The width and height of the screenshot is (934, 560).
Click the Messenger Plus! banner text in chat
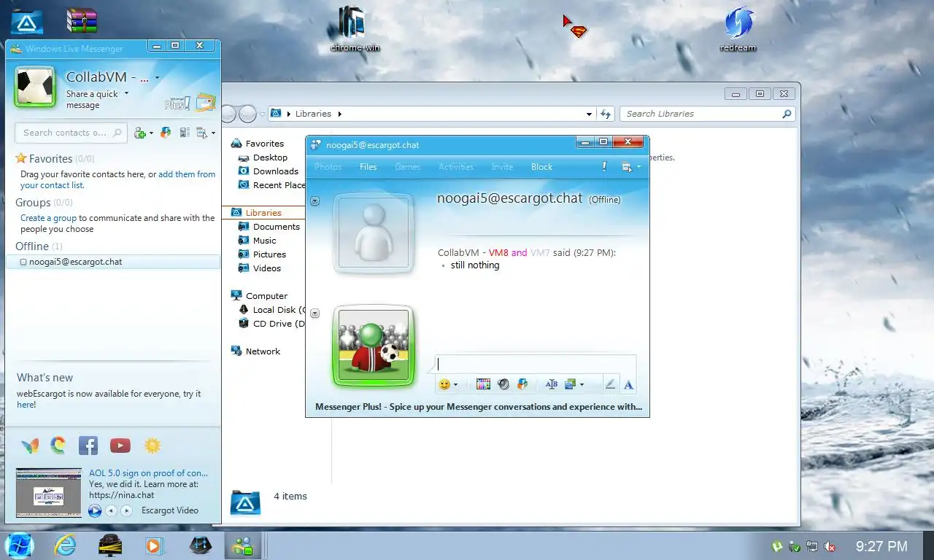point(479,407)
